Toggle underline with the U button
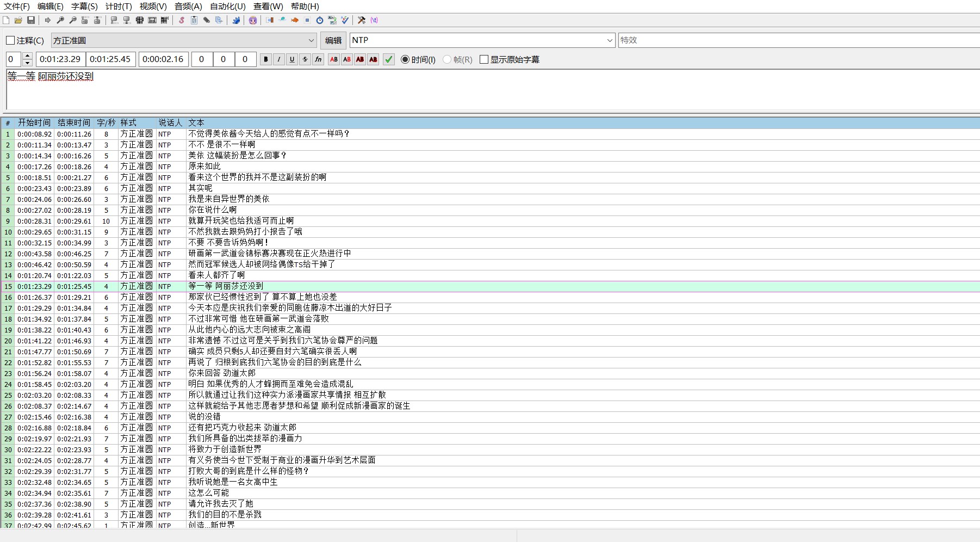 point(292,59)
